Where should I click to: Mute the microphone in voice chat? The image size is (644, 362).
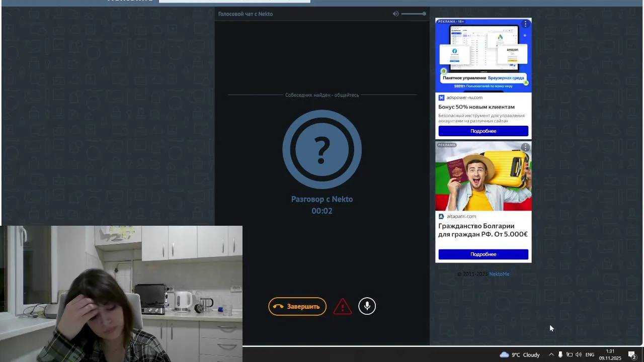(x=367, y=306)
